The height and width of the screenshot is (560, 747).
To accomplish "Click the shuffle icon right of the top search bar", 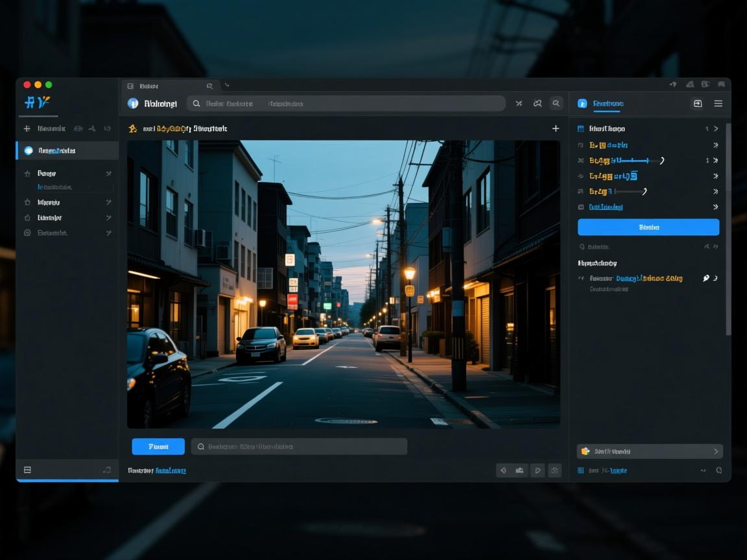I will pyautogui.click(x=519, y=104).
